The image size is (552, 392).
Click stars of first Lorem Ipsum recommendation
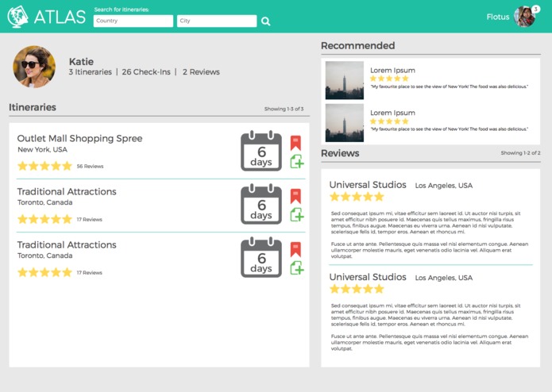click(389, 79)
